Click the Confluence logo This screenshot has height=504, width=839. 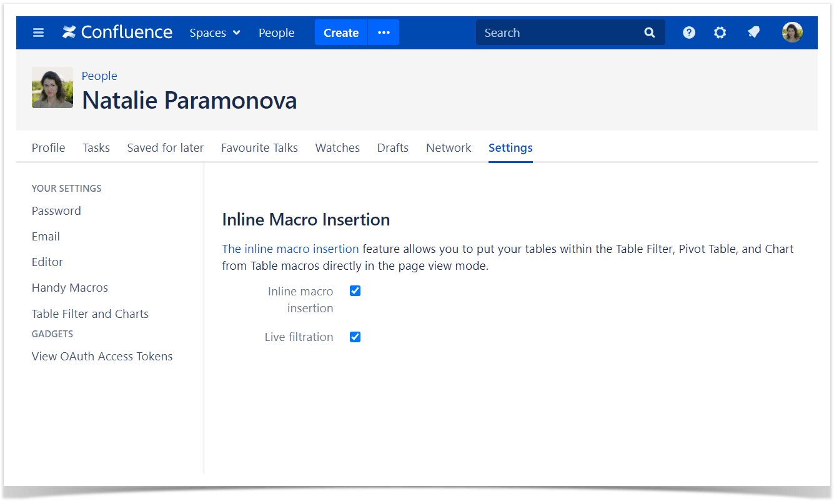pyautogui.click(x=117, y=32)
